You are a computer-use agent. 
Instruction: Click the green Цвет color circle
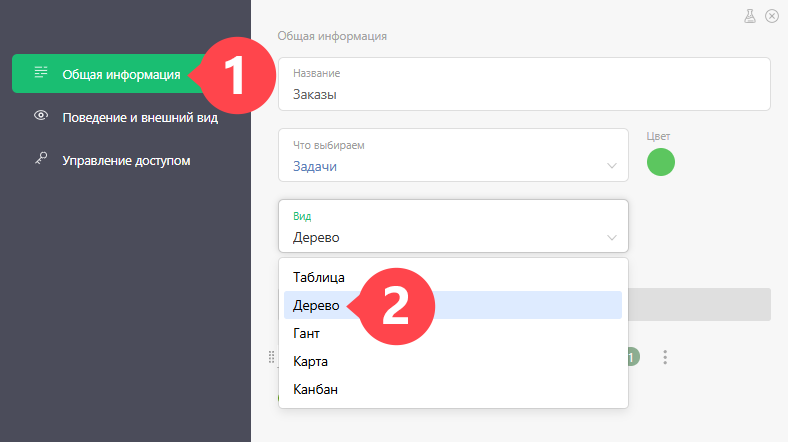(660, 162)
